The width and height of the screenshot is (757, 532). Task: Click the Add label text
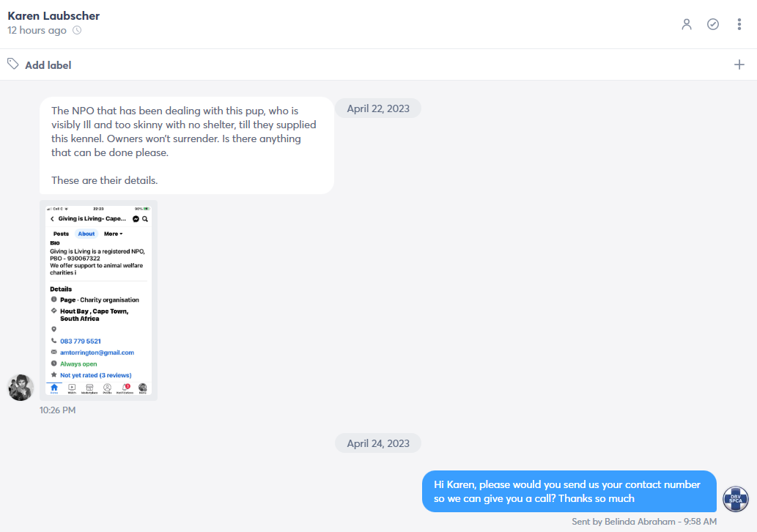(x=48, y=65)
